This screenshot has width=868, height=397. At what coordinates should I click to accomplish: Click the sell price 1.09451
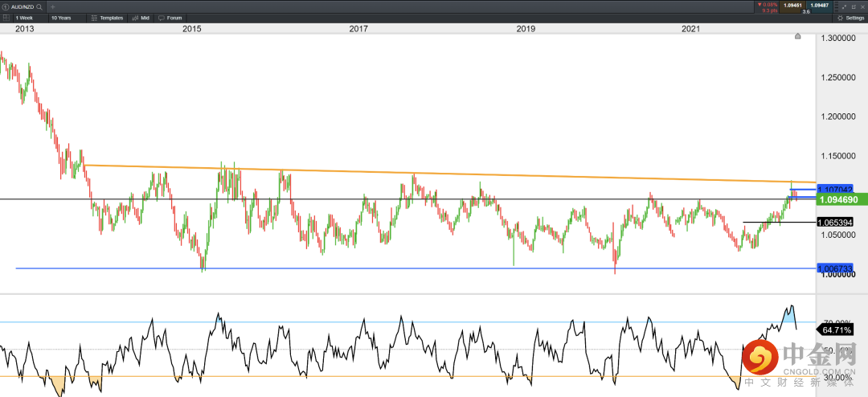coord(792,6)
